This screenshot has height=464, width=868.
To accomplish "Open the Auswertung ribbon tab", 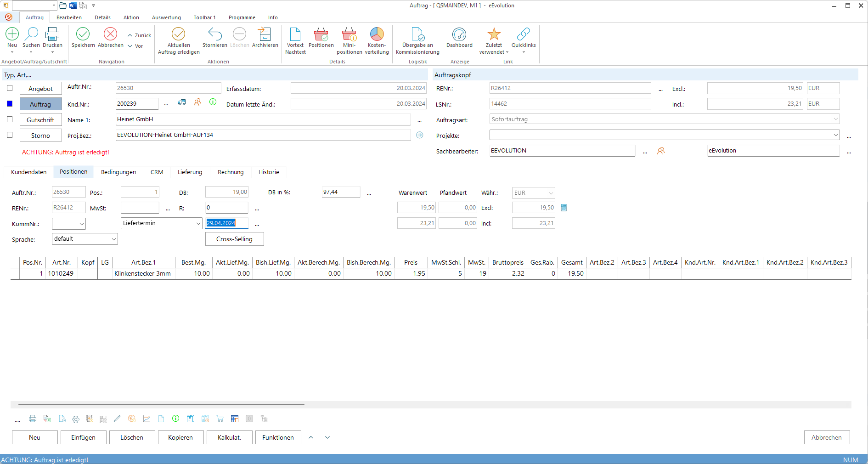I will [166, 17].
